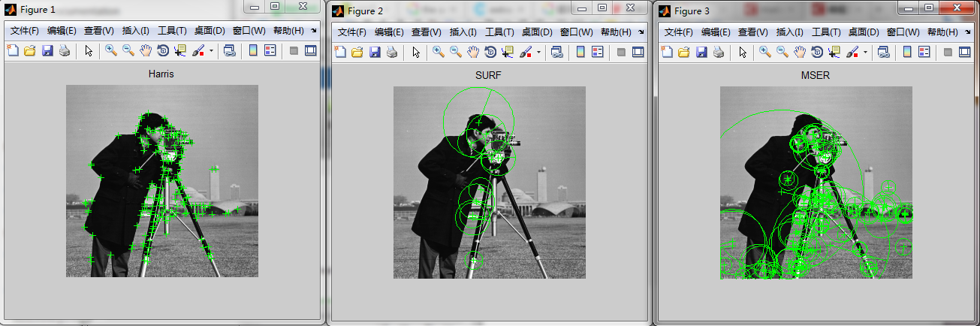Expand Brush color dropdown arrow in Figure 1

click(211, 51)
